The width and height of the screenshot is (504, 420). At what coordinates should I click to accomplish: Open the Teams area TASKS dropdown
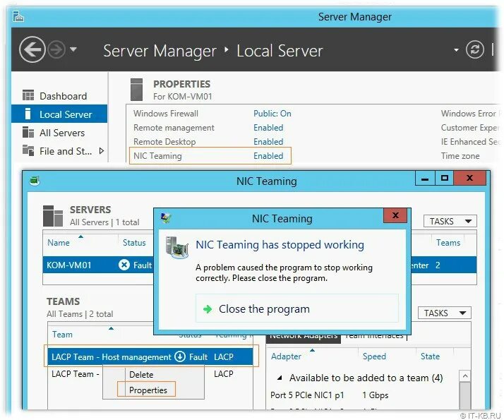445,313
